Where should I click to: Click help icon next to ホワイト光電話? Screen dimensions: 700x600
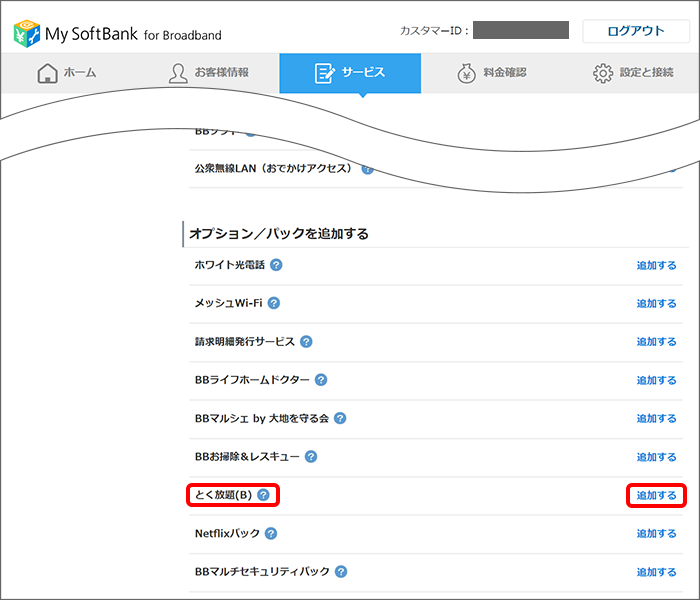click(x=276, y=265)
